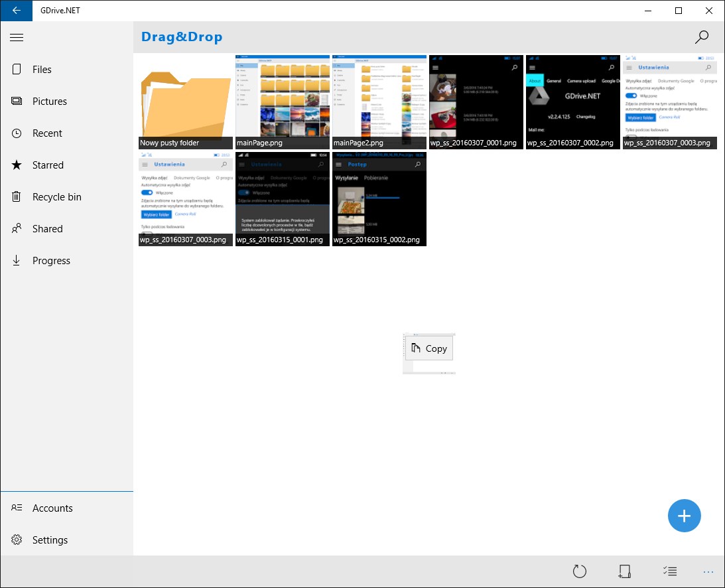
Task: Open the Pictures section
Action: (50, 101)
